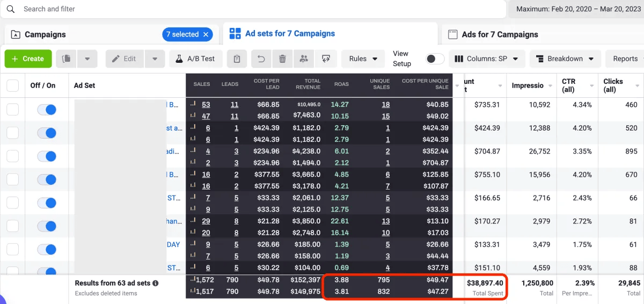Tick the select-all checkbox in header
644x304 pixels.
pos(12,85)
